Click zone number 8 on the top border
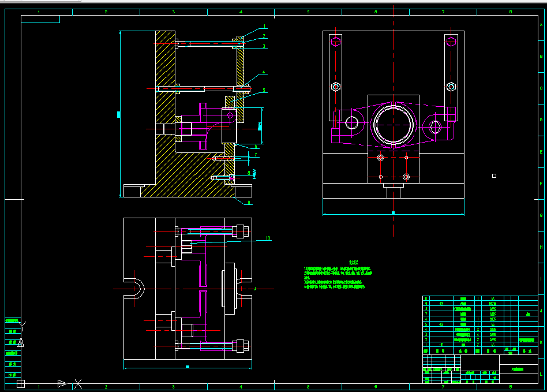This screenshot has width=547, height=392. click(x=511, y=12)
